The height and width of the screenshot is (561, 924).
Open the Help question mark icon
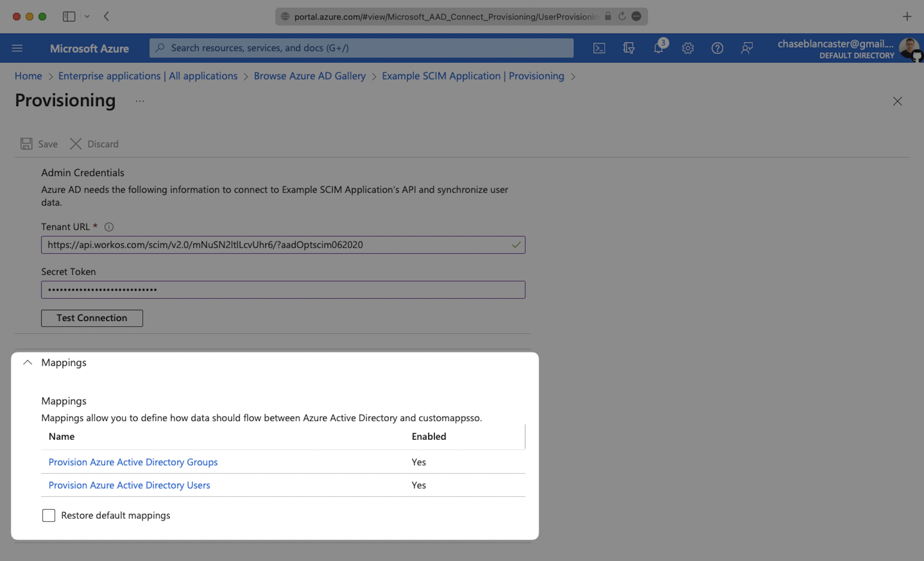tap(717, 48)
